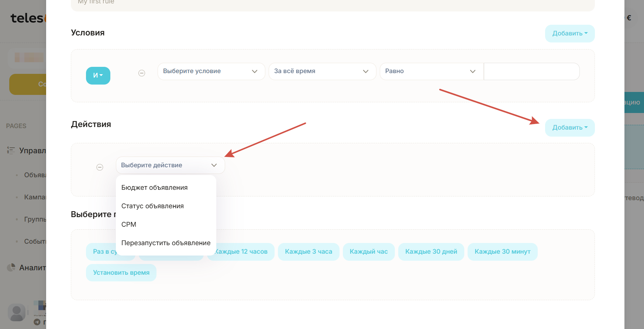Click the pie chart Аналит icon in sidebar
The height and width of the screenshot is (329, 644).
[11, 267]
